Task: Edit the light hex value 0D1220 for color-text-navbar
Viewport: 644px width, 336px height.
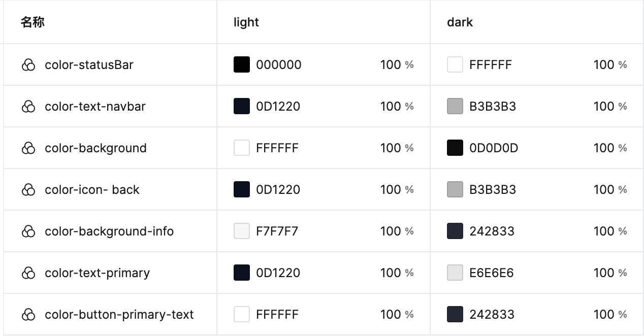Action: [278, 107]
